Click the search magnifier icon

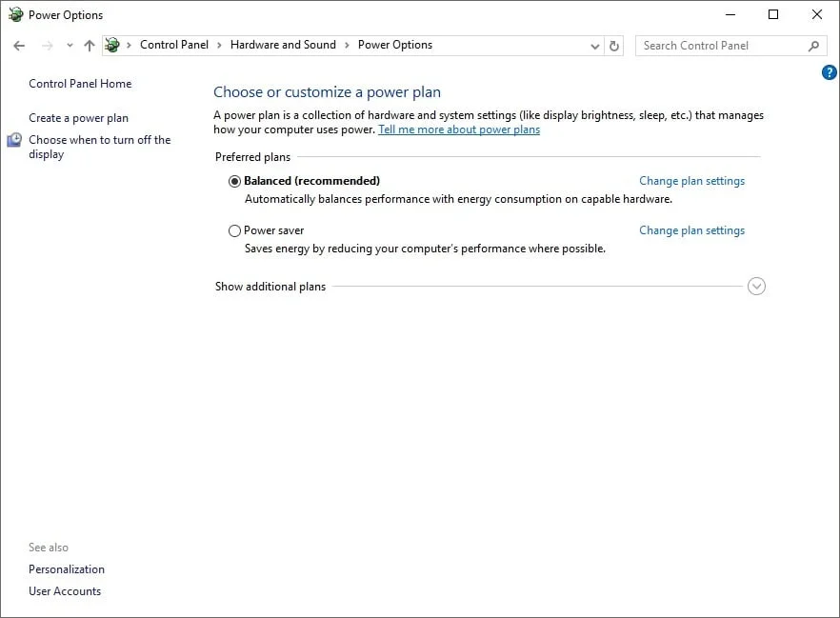pos(813,46)
